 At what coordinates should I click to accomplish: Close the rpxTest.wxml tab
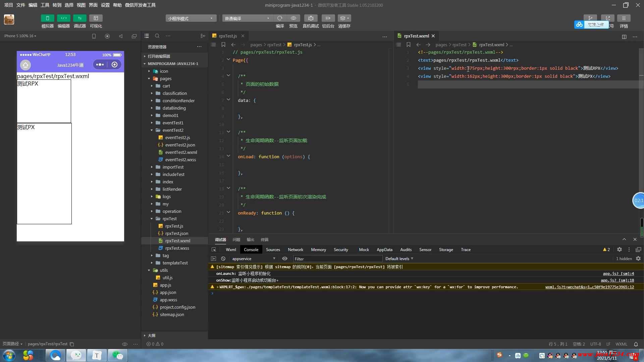pyautogui.click(x=433, y=36)
